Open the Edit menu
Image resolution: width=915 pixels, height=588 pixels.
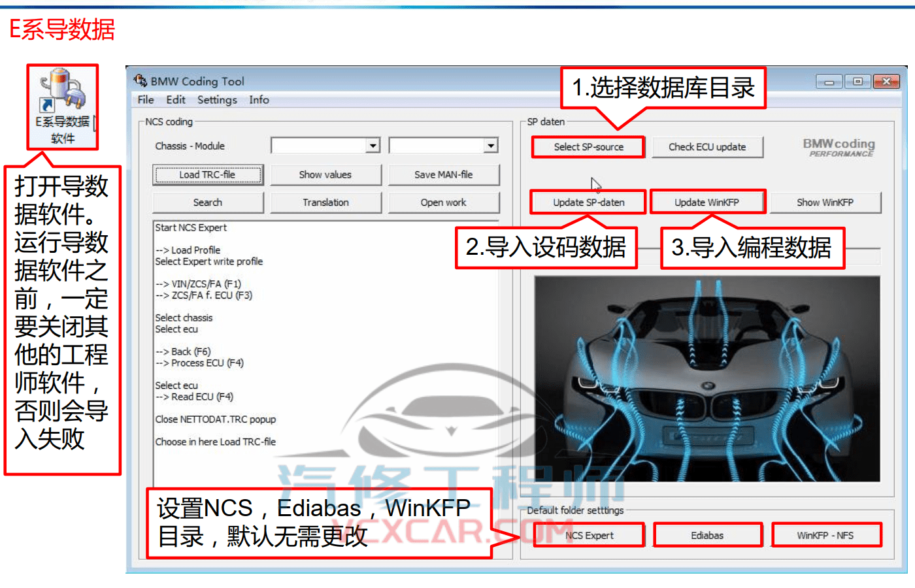point(175,100)
